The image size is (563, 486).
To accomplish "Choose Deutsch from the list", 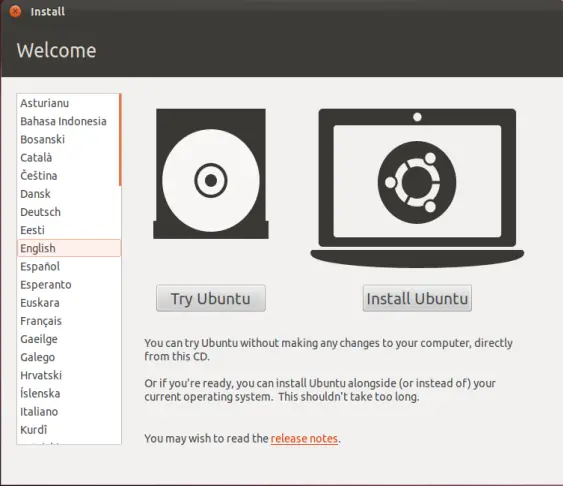I will pyautogui.click(x=68, y=212).
